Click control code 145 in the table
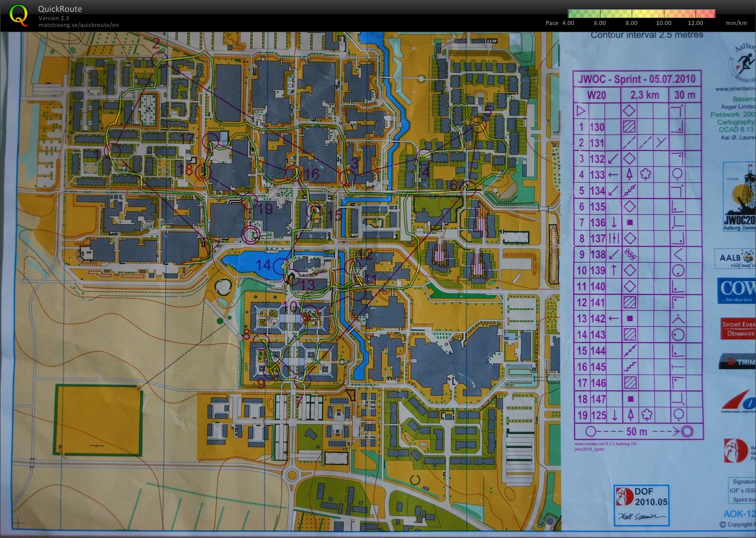Image resolution: width=756 pixels, height=538 pixels. pyautogui.click(x=597, y=367)
